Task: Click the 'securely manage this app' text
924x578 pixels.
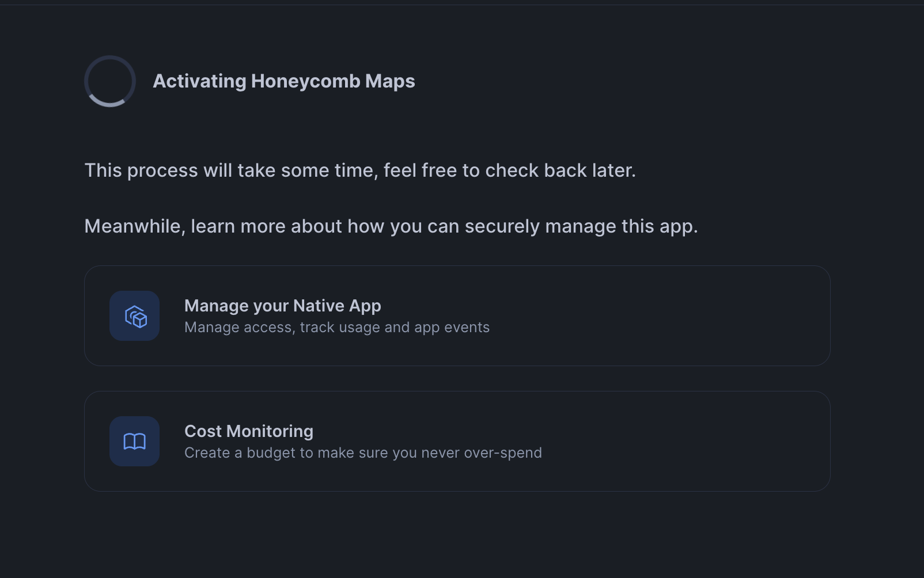Action: pos(391,226)
